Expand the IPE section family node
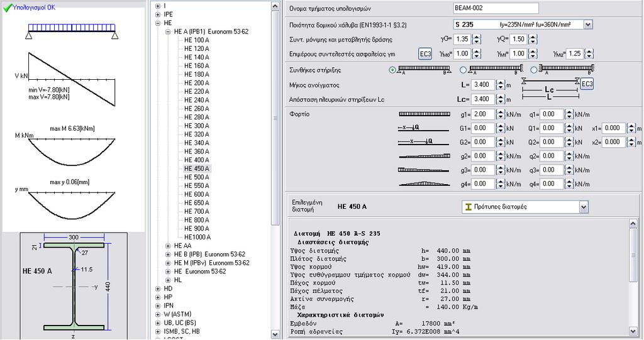 click(x=158, y=14)
